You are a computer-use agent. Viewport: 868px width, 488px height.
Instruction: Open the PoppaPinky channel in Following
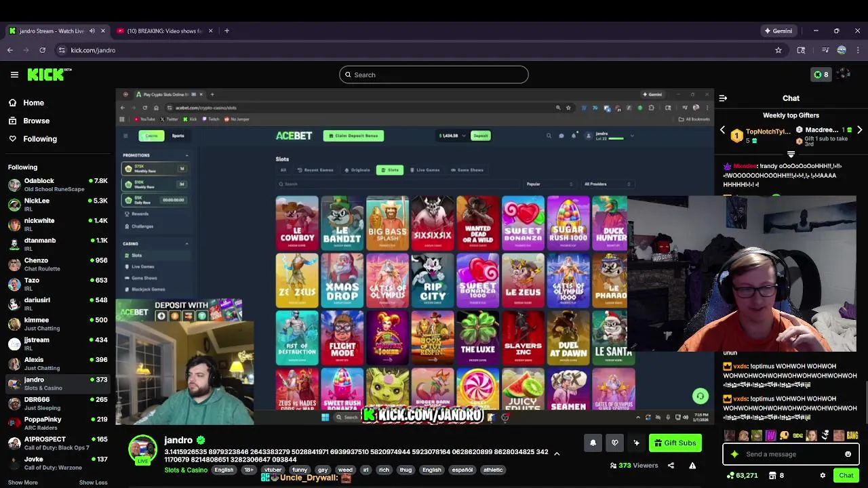click(x=58, y=423)
